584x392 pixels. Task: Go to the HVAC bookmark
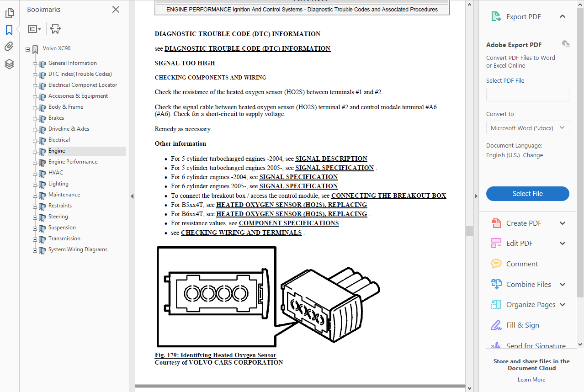pos(56,173)
